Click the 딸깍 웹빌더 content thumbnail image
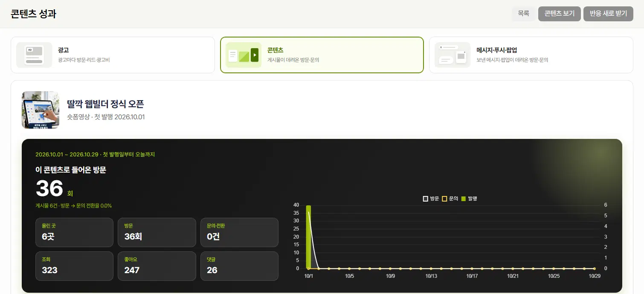The height and width of the screenshot is (294, 644). click(x=41, y=110)
